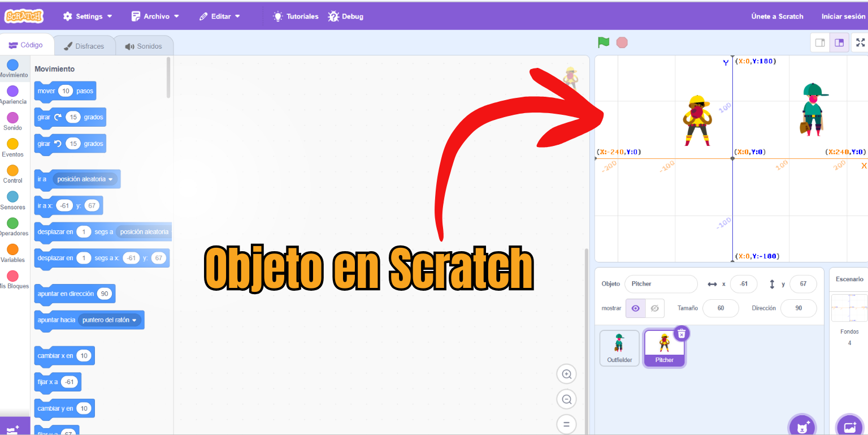Open the puntero del ratón dropdown

click(110, 320)
